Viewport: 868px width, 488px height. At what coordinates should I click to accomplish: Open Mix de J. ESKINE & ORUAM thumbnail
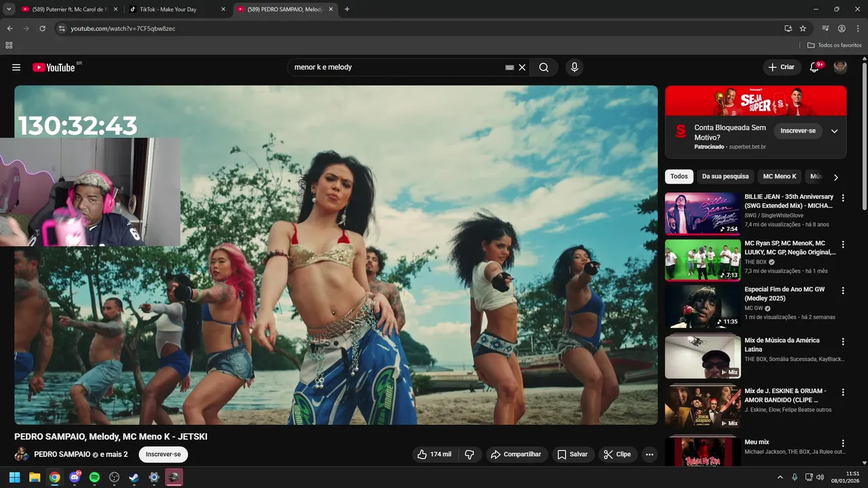703,407
